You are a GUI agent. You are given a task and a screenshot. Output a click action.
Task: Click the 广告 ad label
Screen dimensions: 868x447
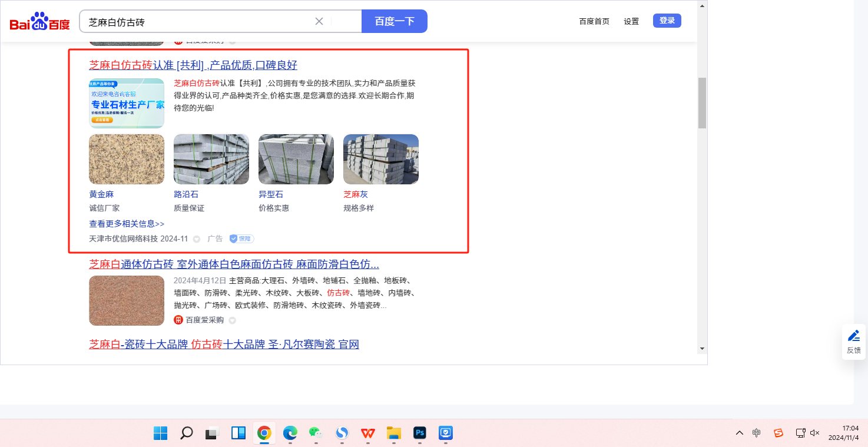coord(215,239)
